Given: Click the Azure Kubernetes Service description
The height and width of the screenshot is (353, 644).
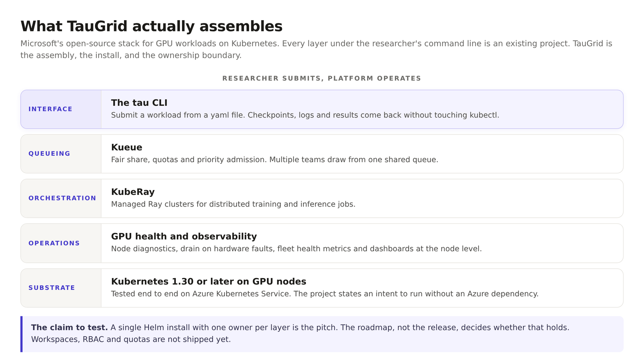Looking at the screenshot, I should [325, 294].
